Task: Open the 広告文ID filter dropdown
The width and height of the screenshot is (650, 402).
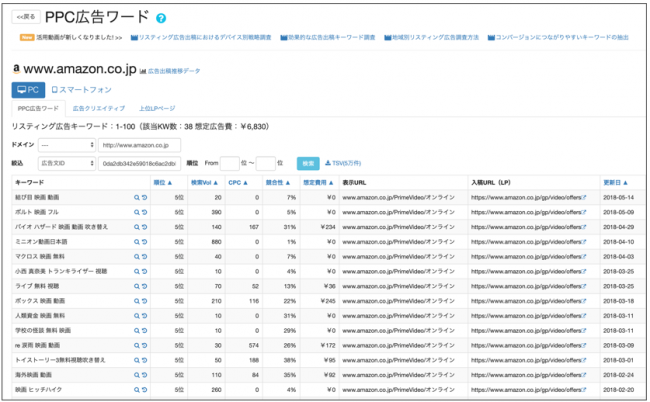Action: pyautogui.click(x=67, y=163)
